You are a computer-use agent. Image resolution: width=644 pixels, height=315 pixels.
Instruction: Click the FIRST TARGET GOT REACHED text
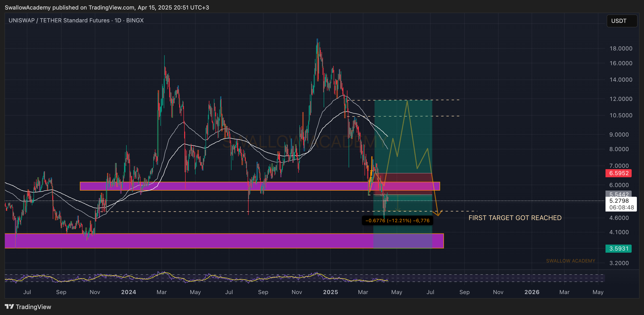pos(515,218)
